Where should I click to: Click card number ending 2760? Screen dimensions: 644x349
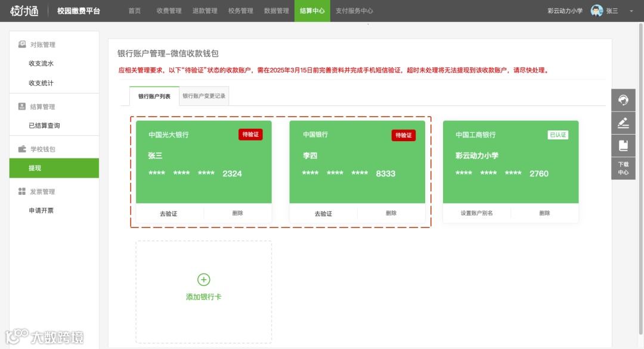502,173
